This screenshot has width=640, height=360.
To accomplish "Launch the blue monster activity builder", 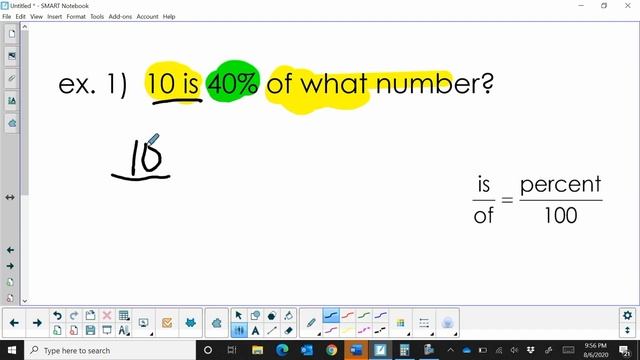I will [191, 323].
